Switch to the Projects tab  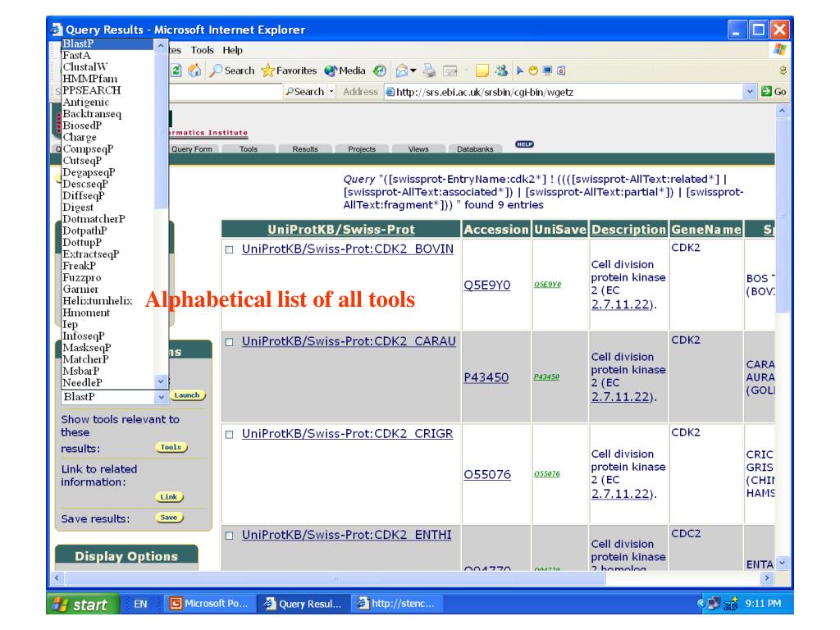point(362,149)
